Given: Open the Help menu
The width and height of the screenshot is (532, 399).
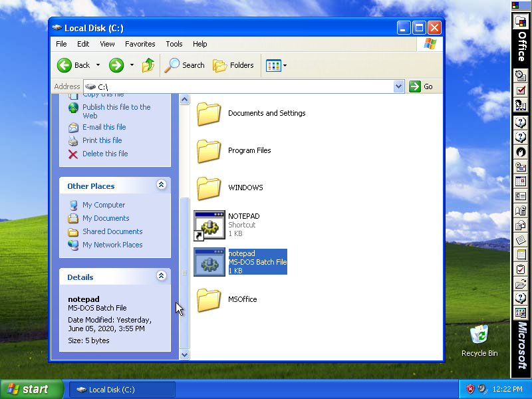Looking at the screenshot, I should [200, 44].
